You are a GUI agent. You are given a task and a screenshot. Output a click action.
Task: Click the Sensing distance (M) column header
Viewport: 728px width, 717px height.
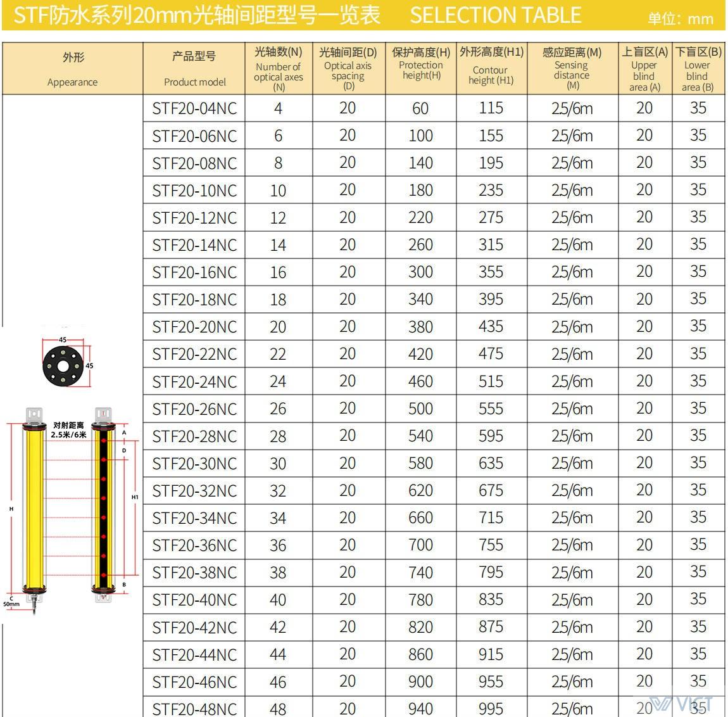[x=572, y=68]
